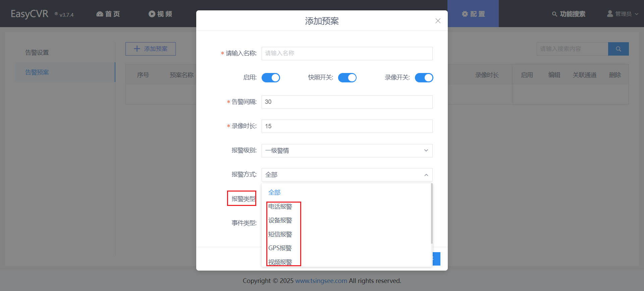Click the 配置 gear icon

pyautogui.click(x=465, y=14)
